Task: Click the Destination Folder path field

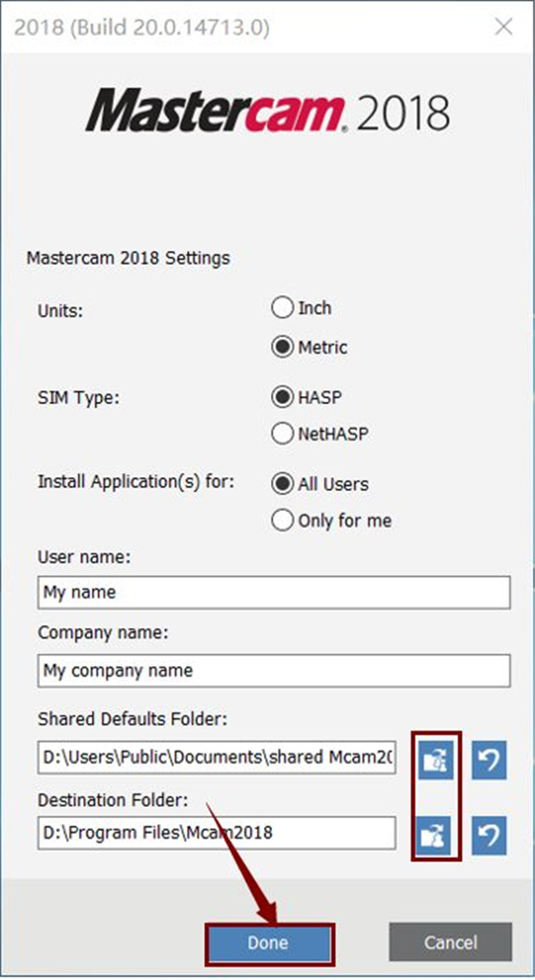Action: pos(217,833)
